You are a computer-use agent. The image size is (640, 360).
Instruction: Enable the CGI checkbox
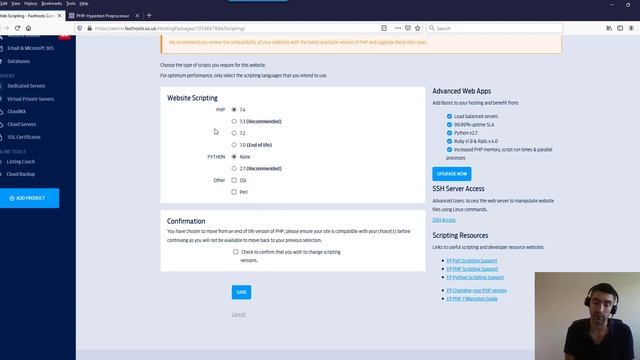[234, 180]
